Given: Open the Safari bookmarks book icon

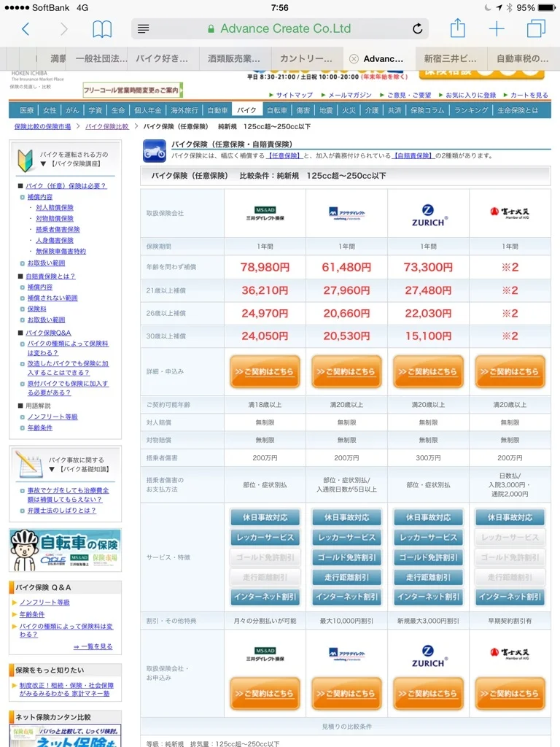Looking at the screenshot, I should pos(102,29).
